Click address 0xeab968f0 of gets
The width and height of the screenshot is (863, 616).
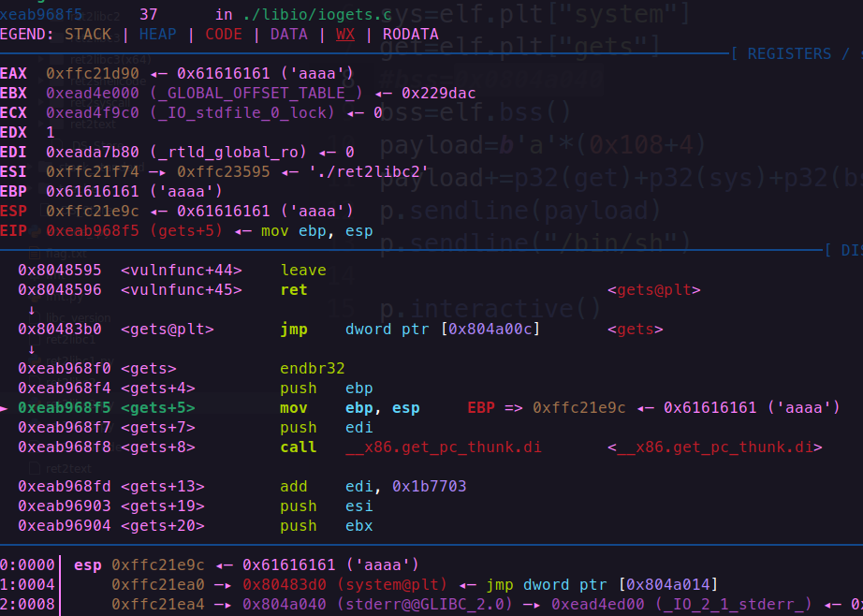65,369
